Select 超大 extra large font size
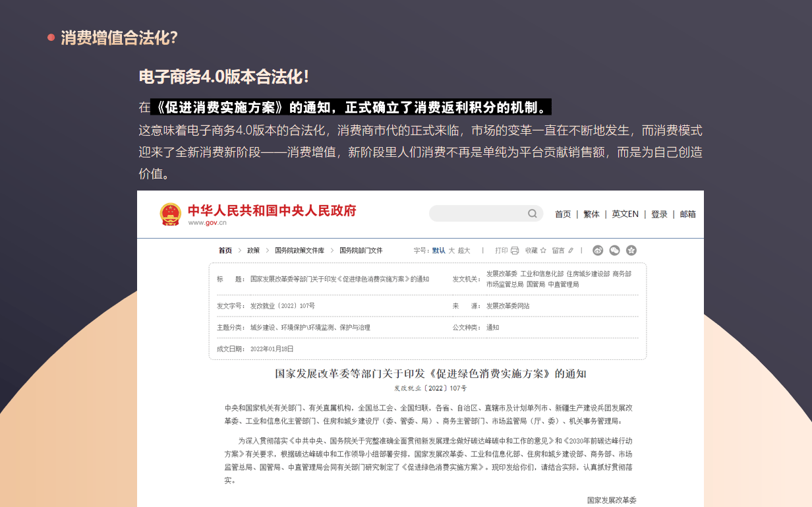This screenshot has height=507, width=812. pyautogui.click(x=464, y=251)
